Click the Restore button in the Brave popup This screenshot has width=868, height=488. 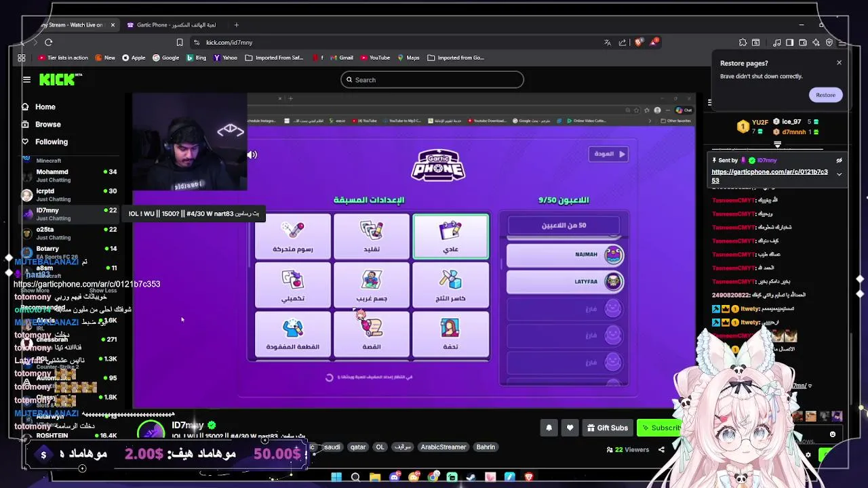coord(825,95)
